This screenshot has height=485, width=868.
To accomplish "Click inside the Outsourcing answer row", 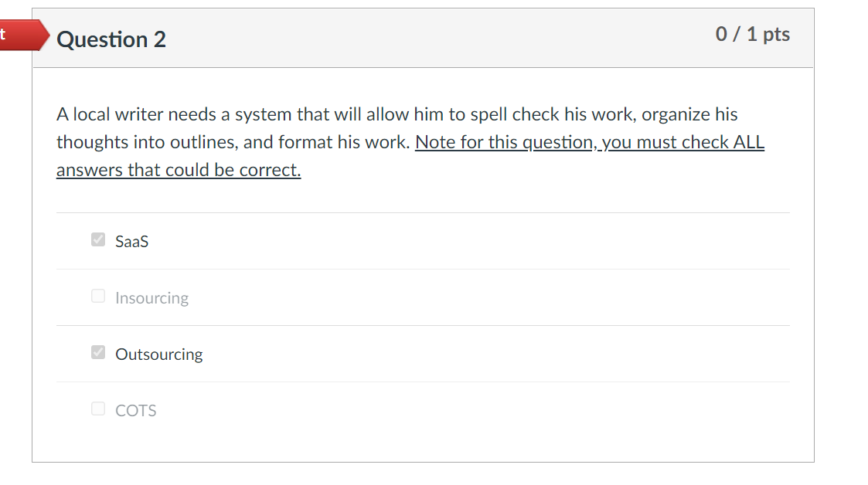I will point(423,353).
